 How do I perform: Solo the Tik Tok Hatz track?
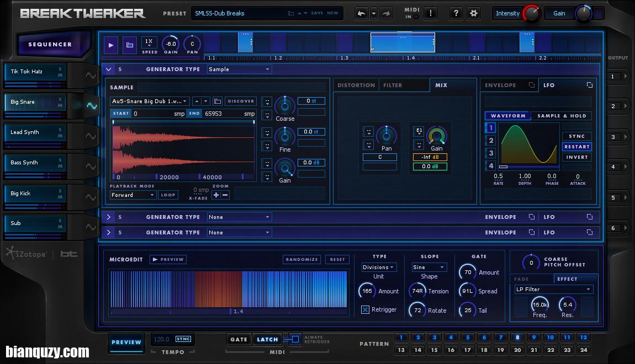[60, 69]
